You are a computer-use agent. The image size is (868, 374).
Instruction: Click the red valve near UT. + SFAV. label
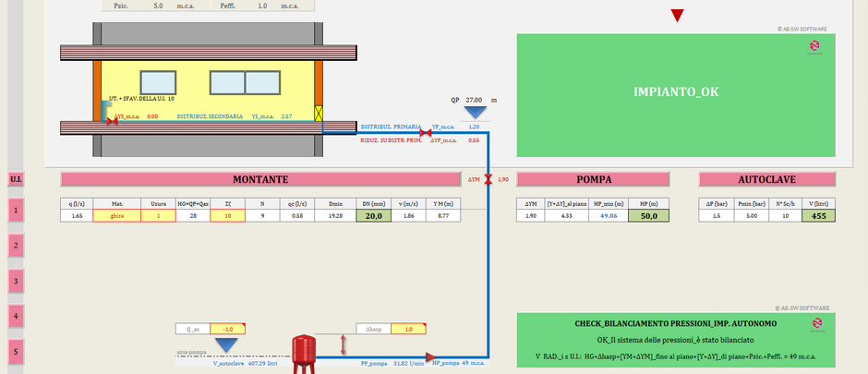click(112, 121)
